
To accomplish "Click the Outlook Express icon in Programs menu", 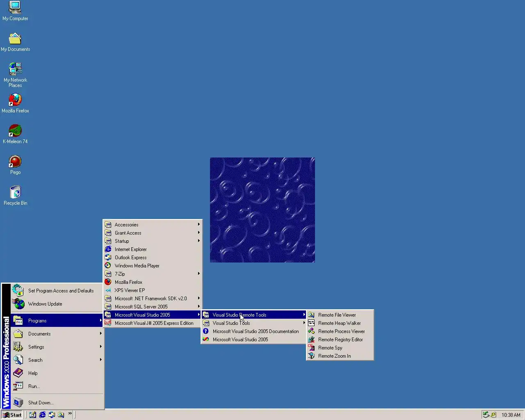I will click(108, 258).
